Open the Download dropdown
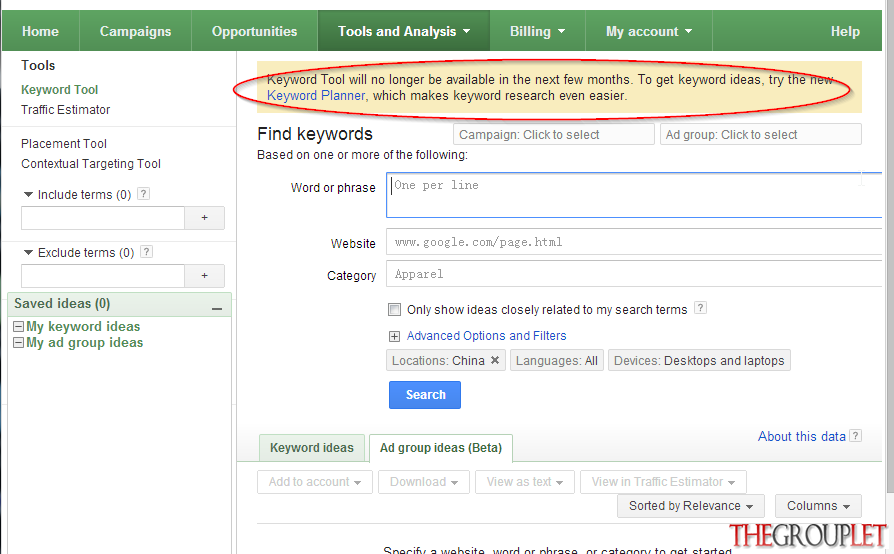The height and width of the screenshot is (554, 894). click(x=424, y=482)
